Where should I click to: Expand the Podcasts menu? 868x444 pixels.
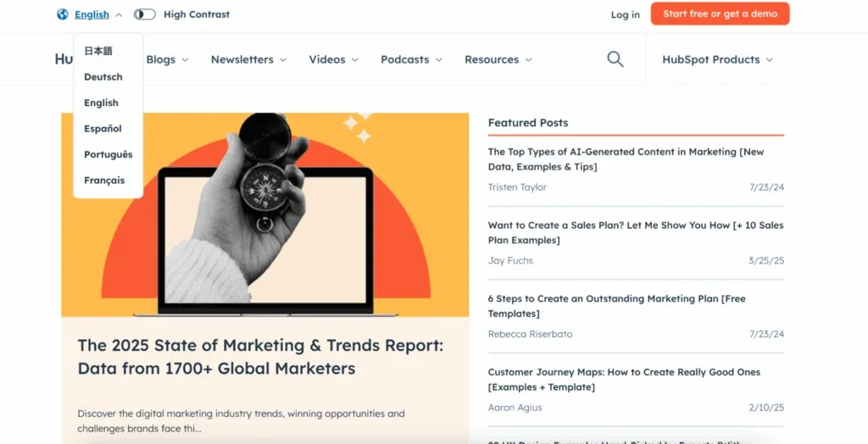(x=411, y=59)
